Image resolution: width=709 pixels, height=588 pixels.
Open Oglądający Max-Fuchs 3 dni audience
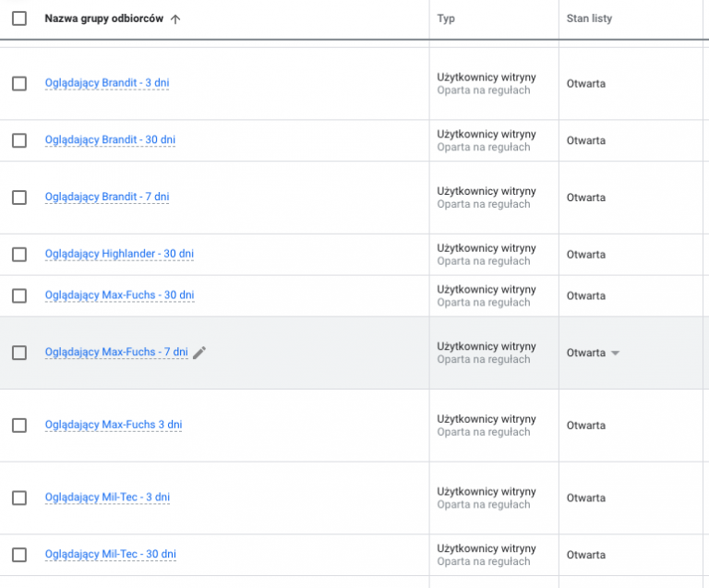click(x=114, y=425)
